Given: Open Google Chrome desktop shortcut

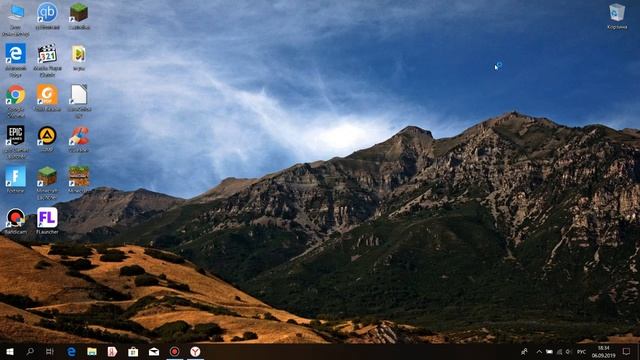Looking at the screenshot, I should pyautogui.click(x=16, y=101).
